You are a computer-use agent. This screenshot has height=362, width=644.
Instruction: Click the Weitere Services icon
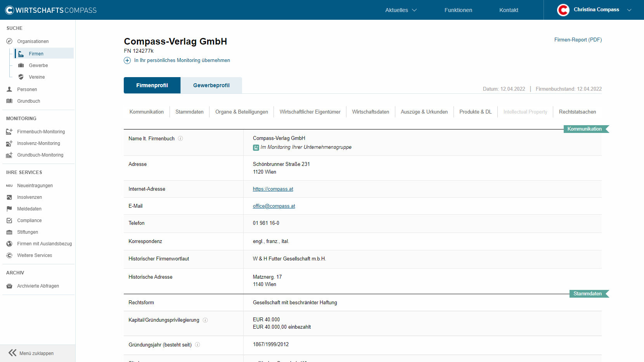tap(9, 255)
